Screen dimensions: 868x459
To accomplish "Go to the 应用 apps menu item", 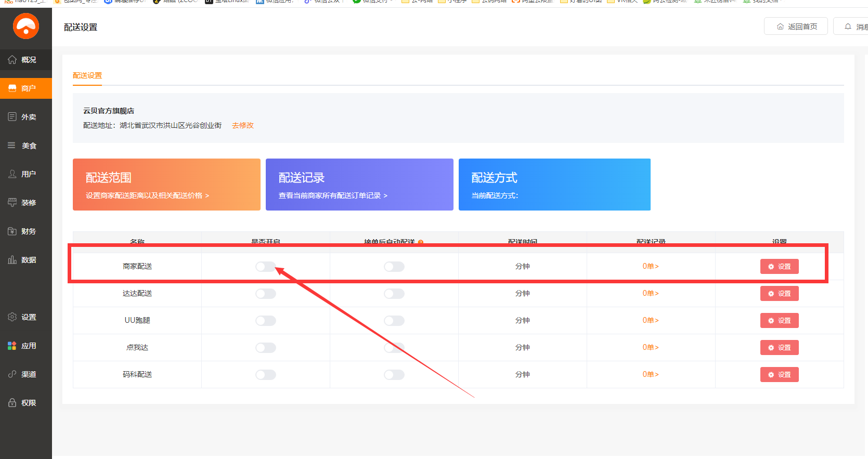I will click(26, 346).
